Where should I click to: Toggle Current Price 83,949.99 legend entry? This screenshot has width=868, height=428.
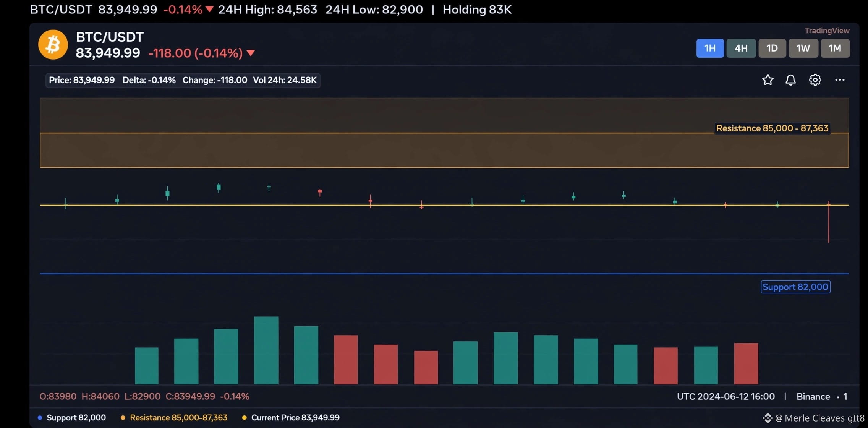click(291, 418)
